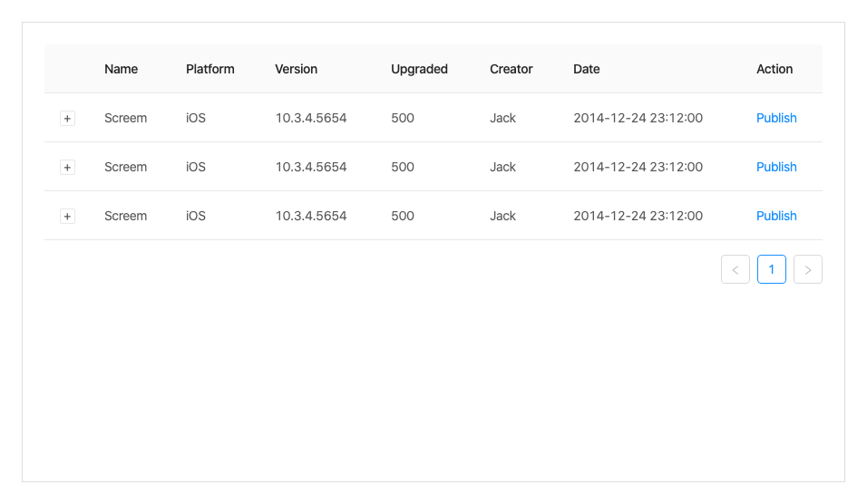
Task: Publish the first row's version
Action: tap(776, 118)
